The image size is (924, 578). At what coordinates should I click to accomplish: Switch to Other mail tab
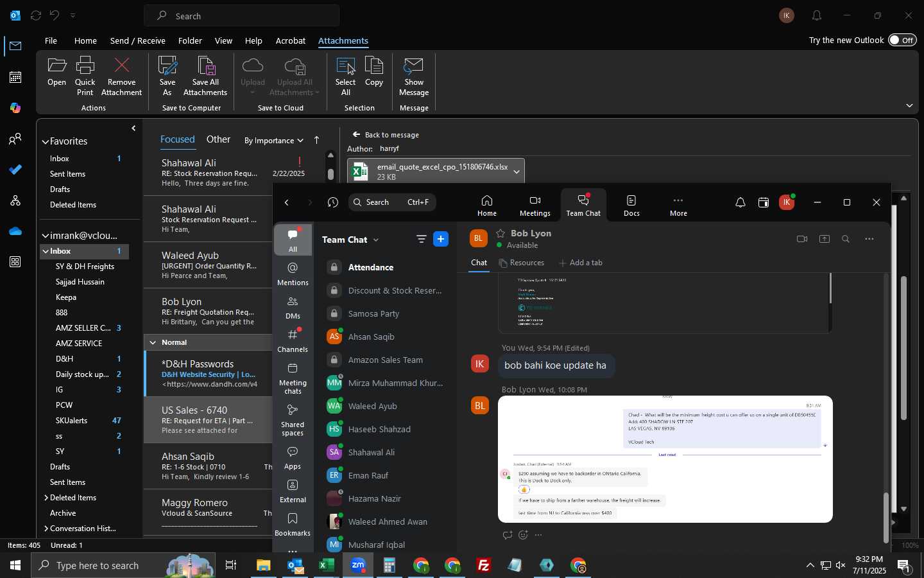click(x=218, y=139)
